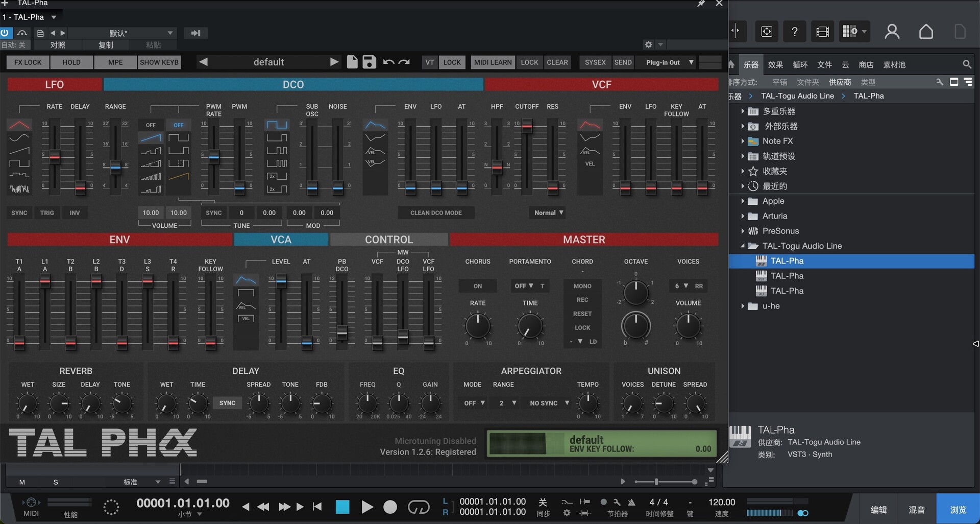The width and height of the screenshot is (980, 524).
Task: Click the play button in transport
Action: pos(366,507)
